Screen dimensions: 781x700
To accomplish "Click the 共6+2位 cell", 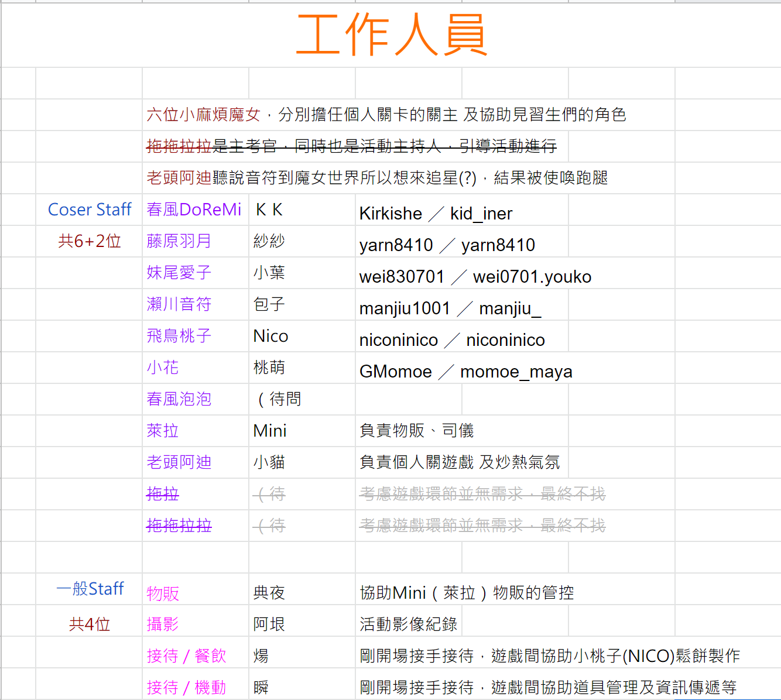I will point(89,241).
